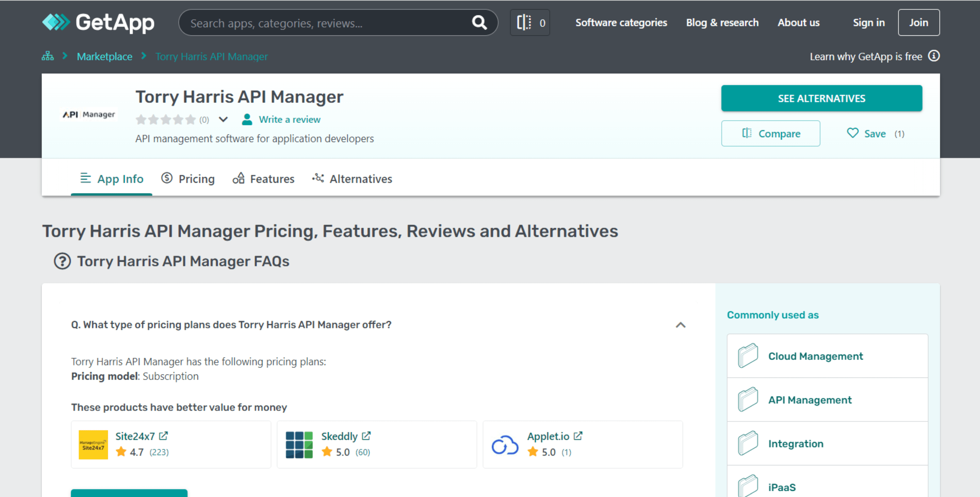Click the Skeddly logo thumbnail
The image size is (980, 497).
click(x=299, y=445)
